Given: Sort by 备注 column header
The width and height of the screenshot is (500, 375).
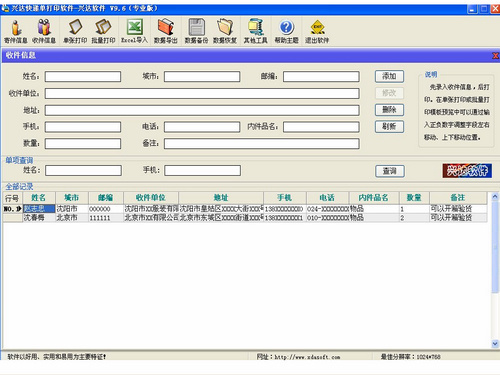Looking at the screenshot, I should [458, 198].
